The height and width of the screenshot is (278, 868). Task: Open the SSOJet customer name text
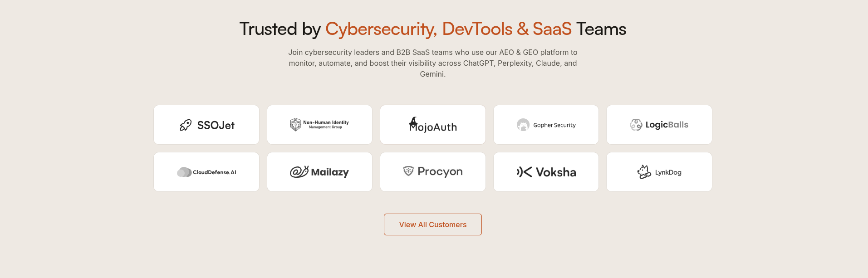[x=216, y=125]
